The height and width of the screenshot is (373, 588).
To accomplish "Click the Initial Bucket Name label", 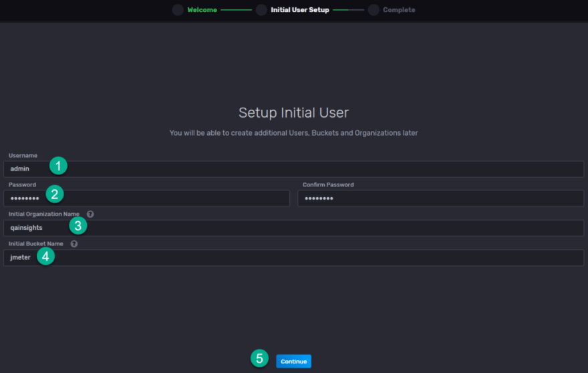I will (x=36, y=243).
